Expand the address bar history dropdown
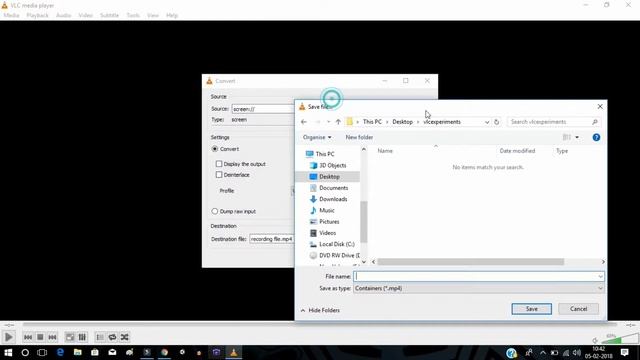Image resolution: width=640 pixels, height=360 pixels. pyautogui.click(x=487, y=122)
